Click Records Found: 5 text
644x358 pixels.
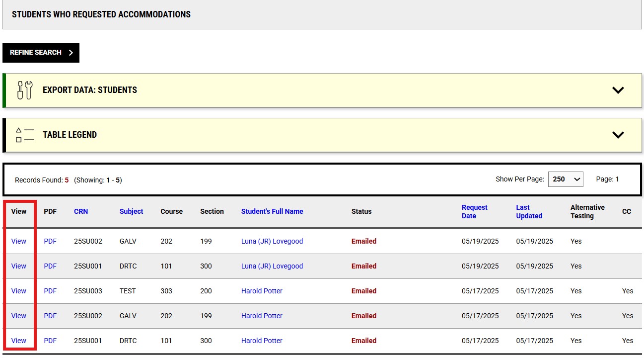42,180
